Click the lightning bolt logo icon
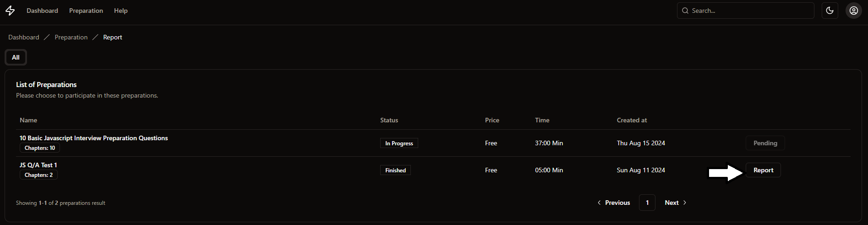 click(10, 11)
